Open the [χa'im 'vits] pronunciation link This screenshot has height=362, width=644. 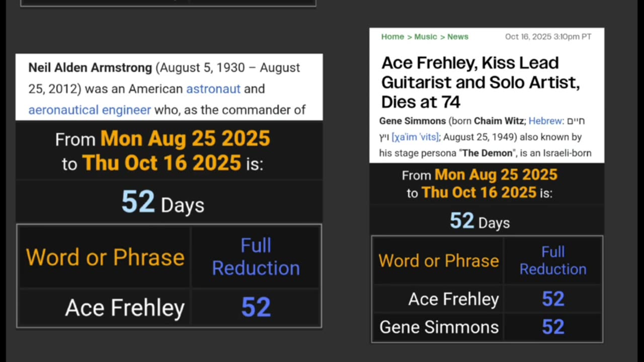point(415,137)
